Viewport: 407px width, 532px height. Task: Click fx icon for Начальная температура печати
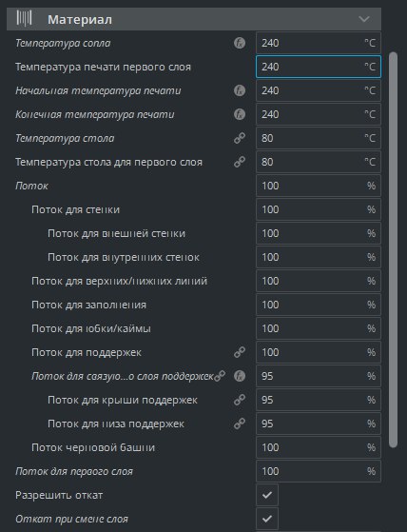pos(240,90)
